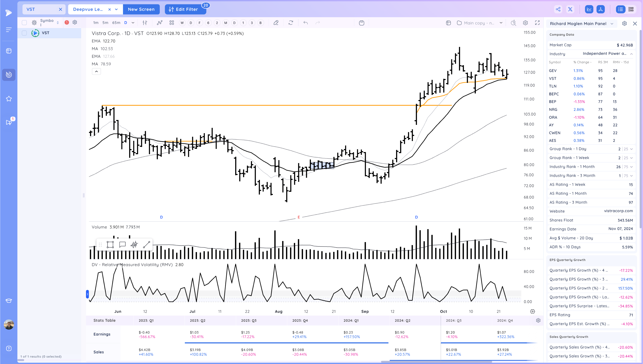Open the timeframe dropdown next to D
643x364 pixels.
coord(133,23)
